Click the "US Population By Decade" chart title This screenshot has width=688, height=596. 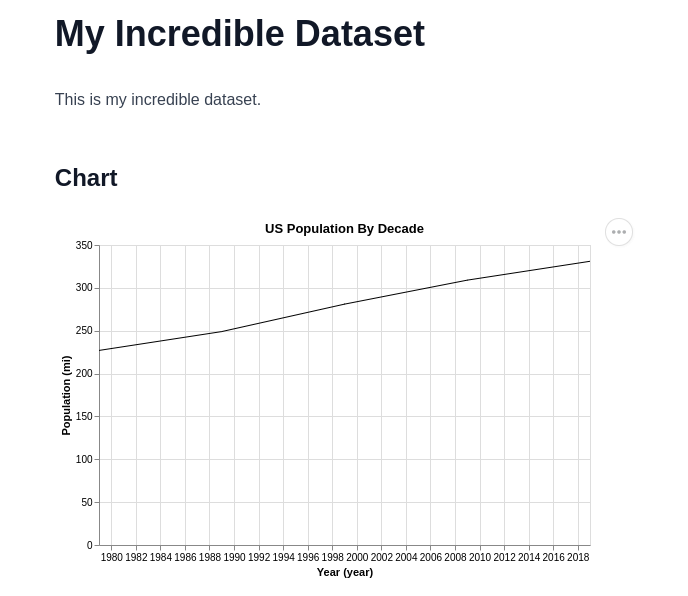pos(344,229)
